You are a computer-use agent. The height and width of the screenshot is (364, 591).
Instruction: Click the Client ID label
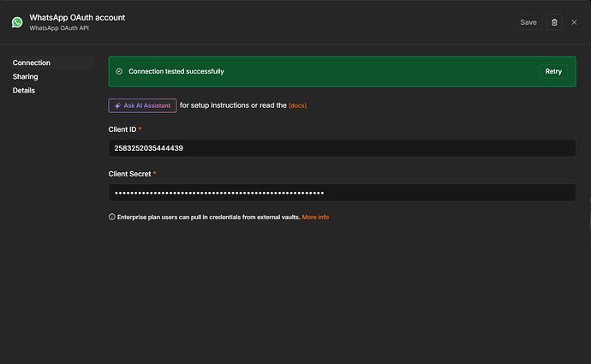(x=122, y=129)
